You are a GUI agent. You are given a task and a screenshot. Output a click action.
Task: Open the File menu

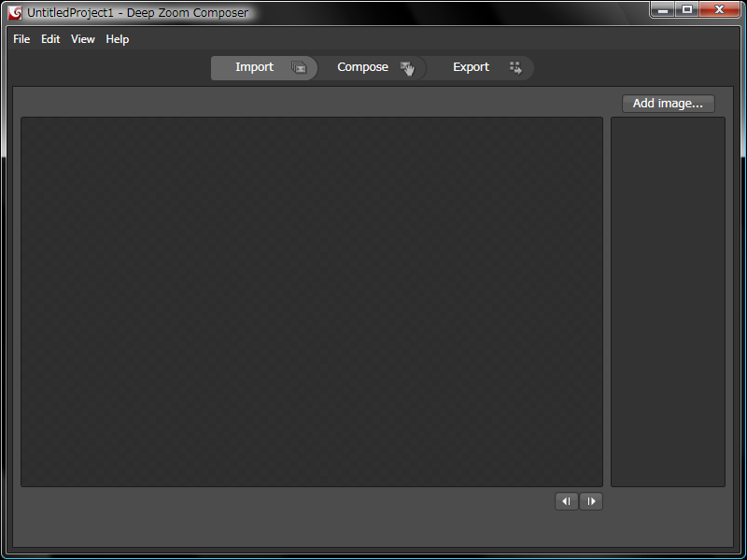coord(21,39)
